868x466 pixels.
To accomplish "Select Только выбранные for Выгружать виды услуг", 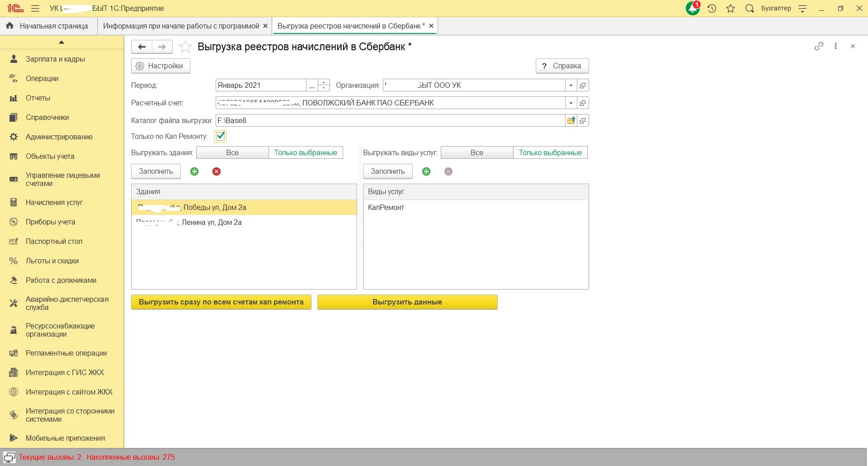I will click(x=550, y=152).
